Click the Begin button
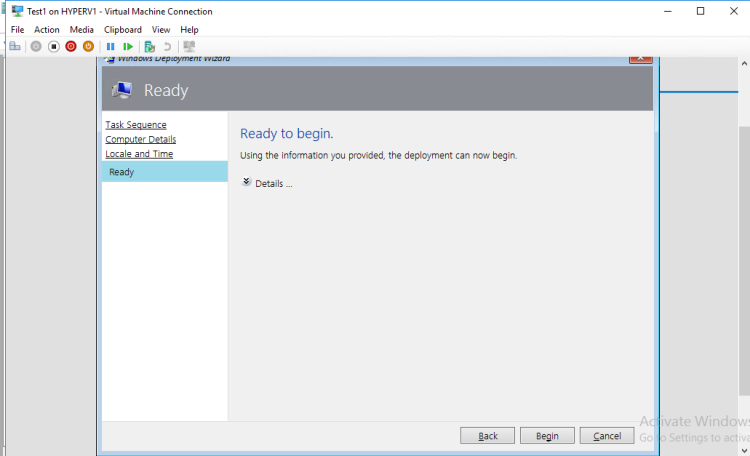The height and width of the screenshot is (456, 750). (x=547, y=436)
